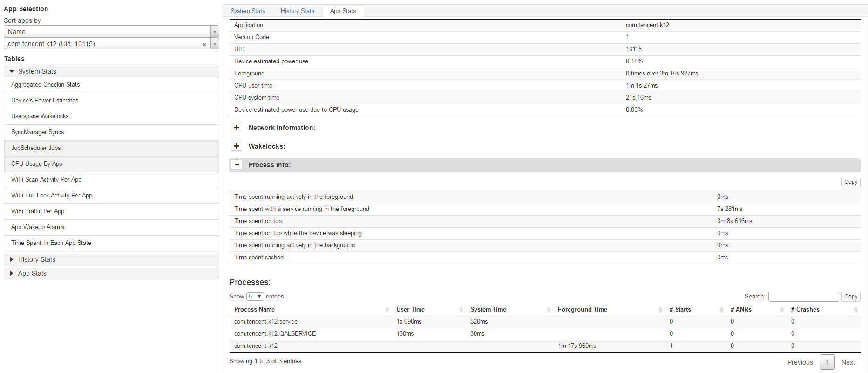The height and width of the screenshot is (373, 868).
Task: Click the Time spent on top row
Action: 545,221
